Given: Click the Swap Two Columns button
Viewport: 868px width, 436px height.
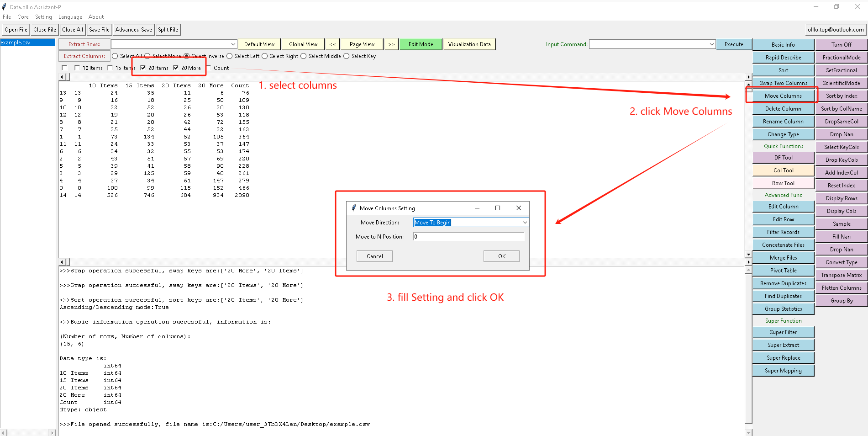Looking at the screenshot, I should point(783,83).
